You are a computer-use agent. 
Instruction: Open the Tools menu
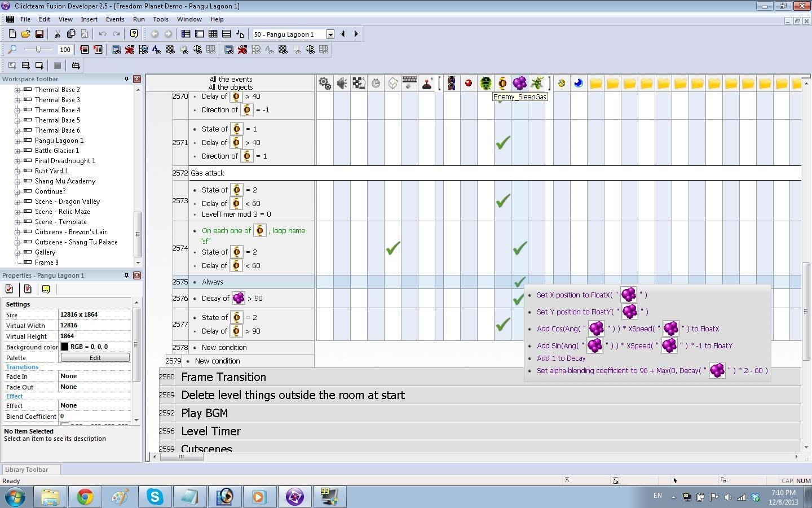click(x=161, y=19)
